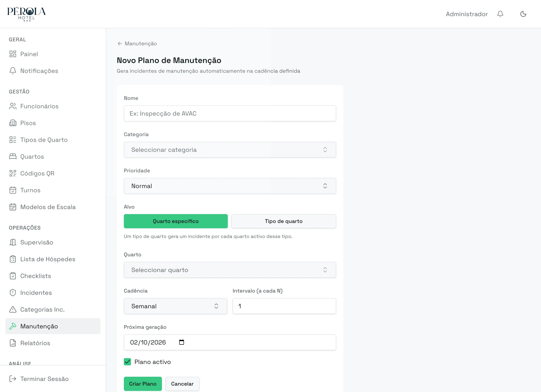Switch target to Tipo de quarto
The height and width of the screenshot is (392, 541).
pos(284,221)
